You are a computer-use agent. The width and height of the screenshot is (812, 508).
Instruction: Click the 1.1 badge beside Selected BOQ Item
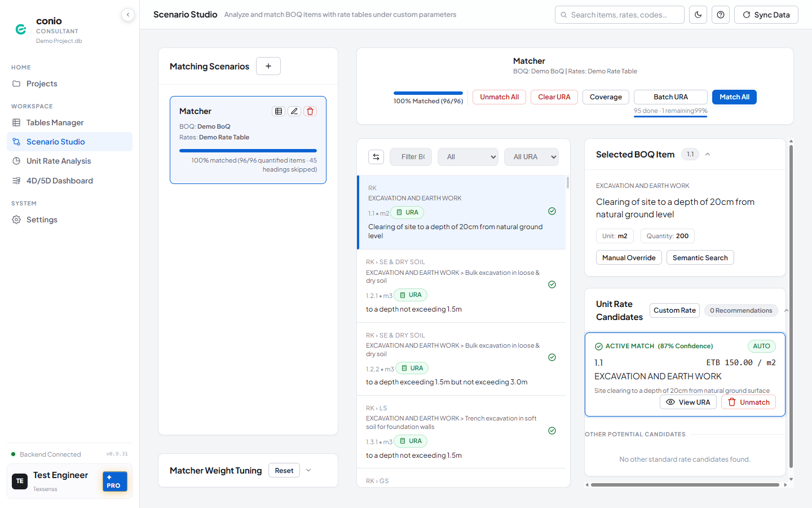690,154
